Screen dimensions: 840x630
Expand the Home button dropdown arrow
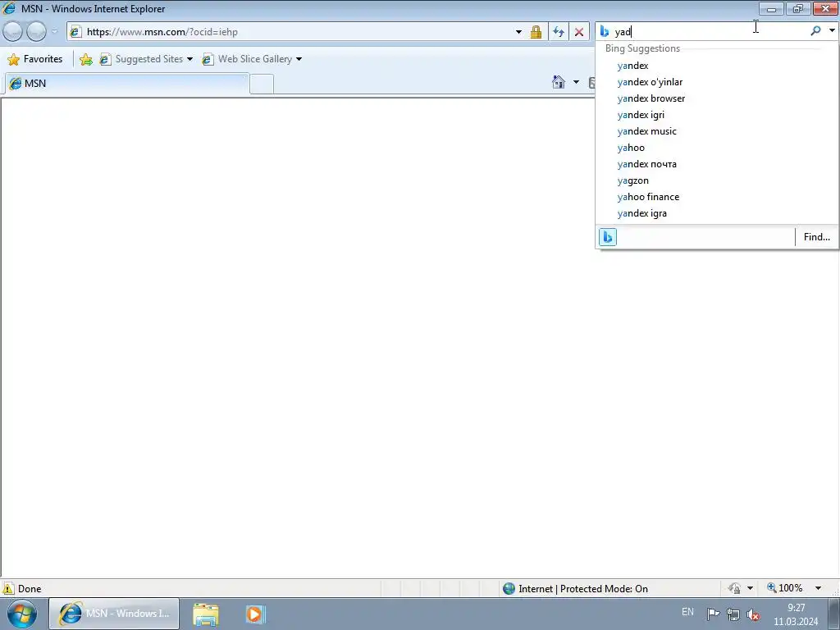coord(576,82)
